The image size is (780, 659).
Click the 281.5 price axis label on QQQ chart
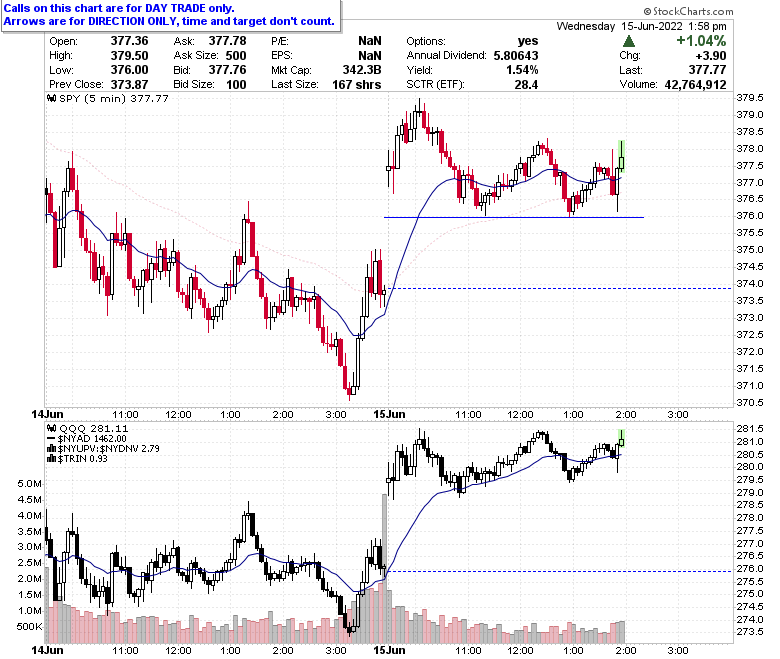click(x=750, y=429)
